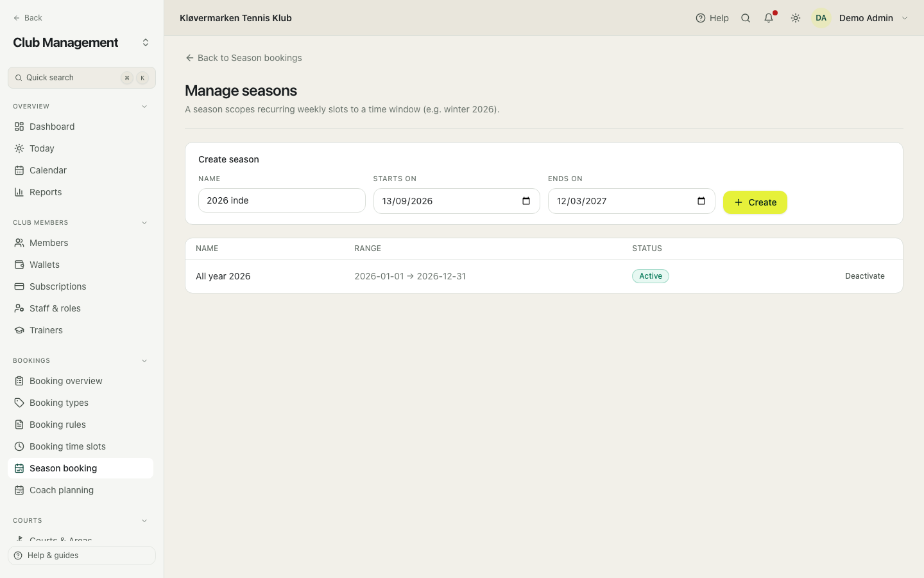Click the Active status badge

coord(651,276)
